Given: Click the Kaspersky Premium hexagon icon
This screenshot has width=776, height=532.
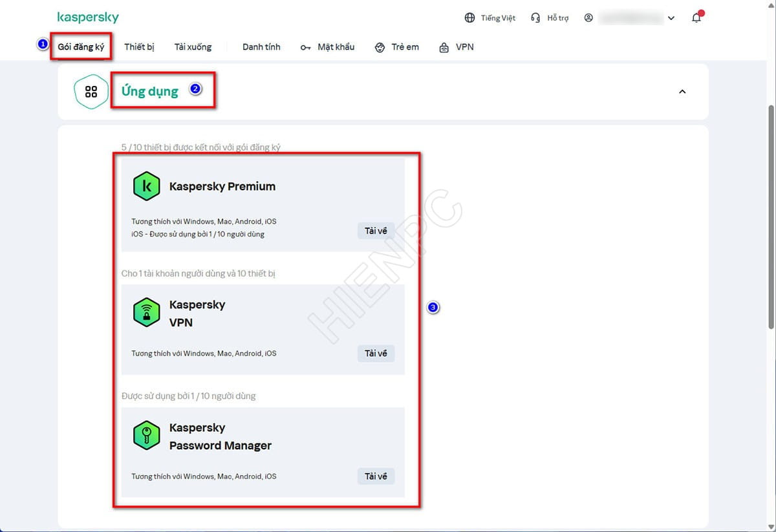Looking at the screenshot, I should point(146,186).
